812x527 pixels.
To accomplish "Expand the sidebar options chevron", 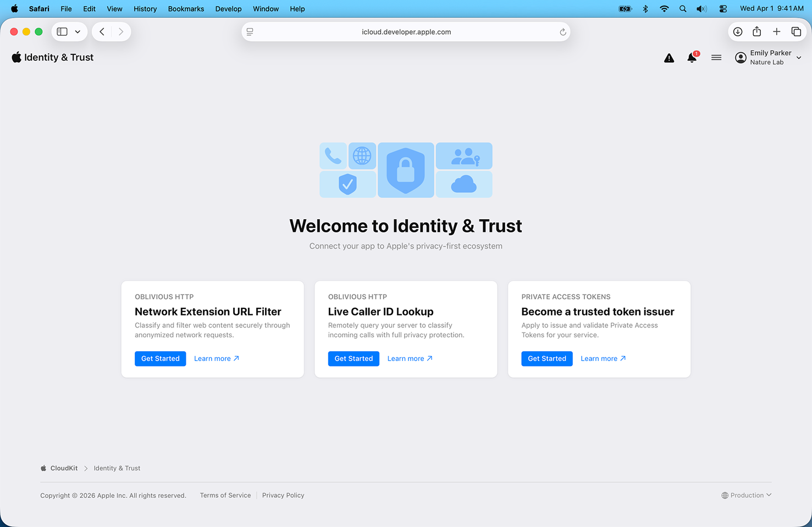I will click(x=78, y=32).
